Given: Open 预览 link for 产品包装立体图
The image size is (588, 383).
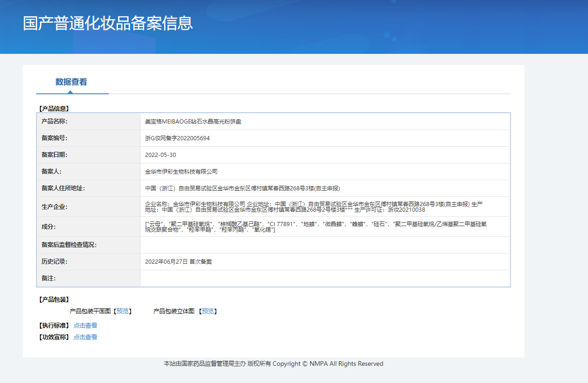Looking at the screenshot, I should [208, 311].
